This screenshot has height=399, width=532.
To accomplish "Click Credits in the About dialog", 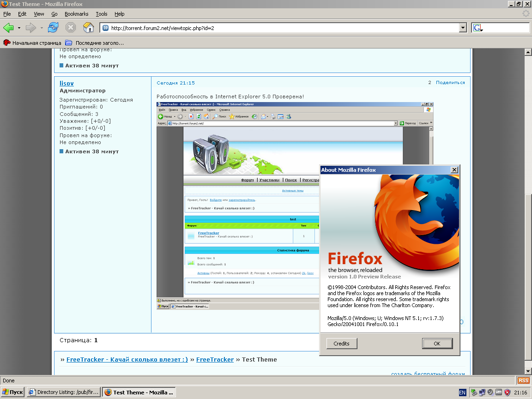I will [x=342, y=344].
